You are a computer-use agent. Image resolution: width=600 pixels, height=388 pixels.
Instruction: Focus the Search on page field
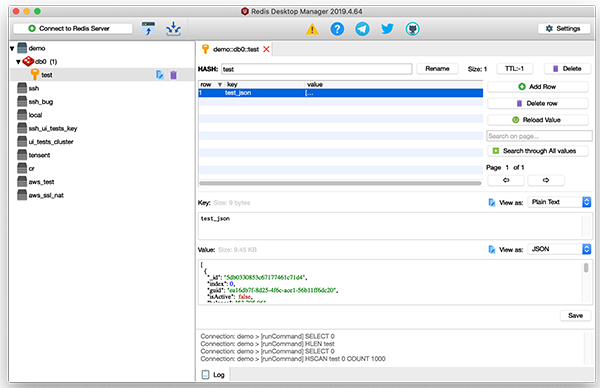pos(539,136)
